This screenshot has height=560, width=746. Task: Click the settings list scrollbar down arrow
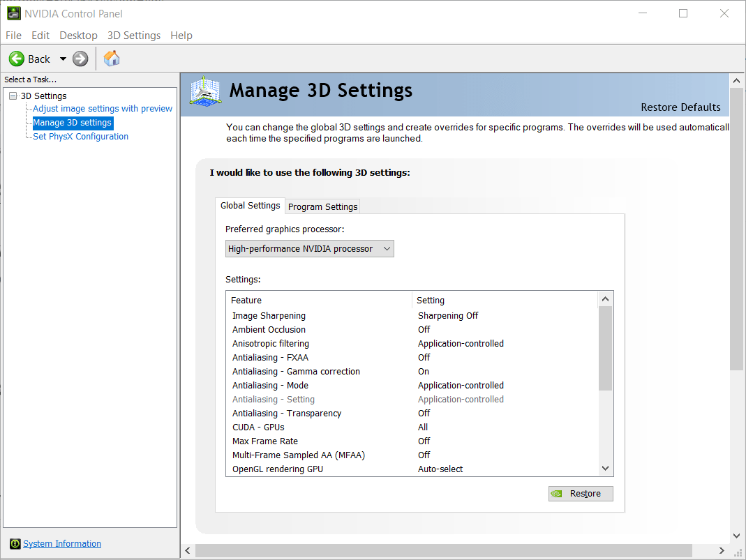pyautogui.click(x=605, y=468)
